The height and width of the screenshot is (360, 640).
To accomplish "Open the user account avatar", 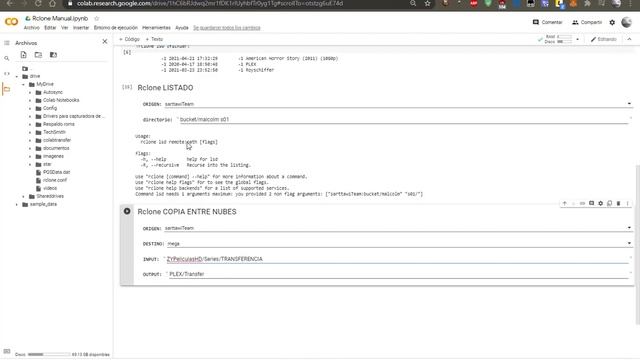I will point(626,22).
